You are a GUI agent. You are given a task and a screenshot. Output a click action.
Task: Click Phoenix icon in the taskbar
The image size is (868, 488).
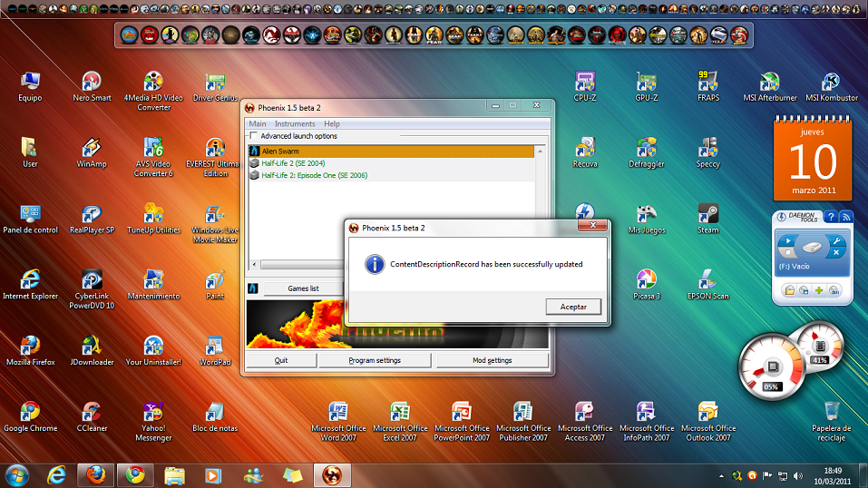(332, 476)
